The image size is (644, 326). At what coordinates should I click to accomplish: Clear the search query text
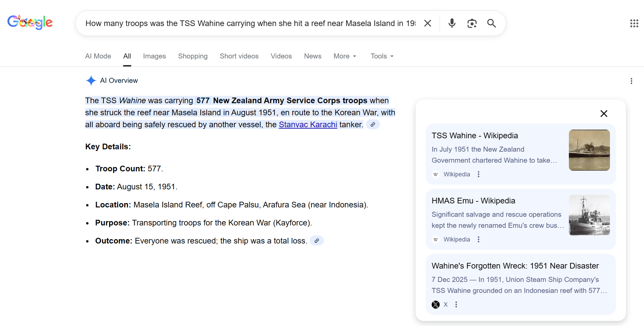pyautogui.click(x=428, y=23)
